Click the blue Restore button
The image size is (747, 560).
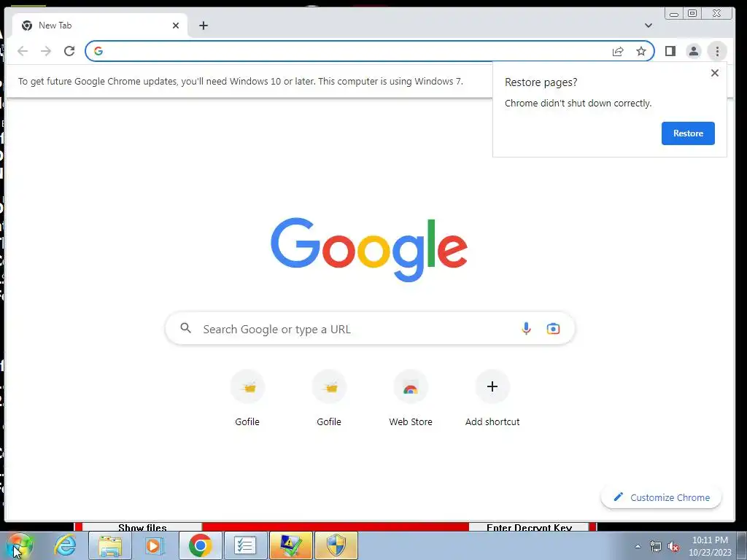[x=688, y=133]
